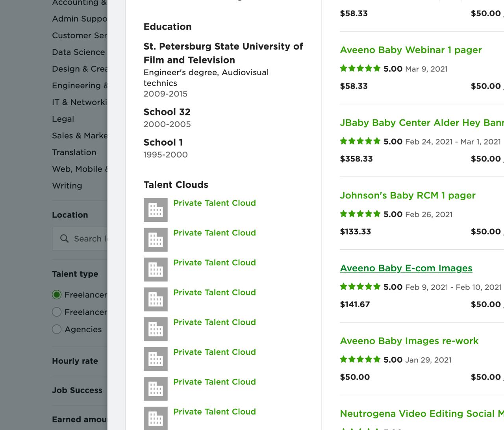Choose the Sales & Marketing category
The width and height of the screenshot is (504, 430).
coord(79,135)
